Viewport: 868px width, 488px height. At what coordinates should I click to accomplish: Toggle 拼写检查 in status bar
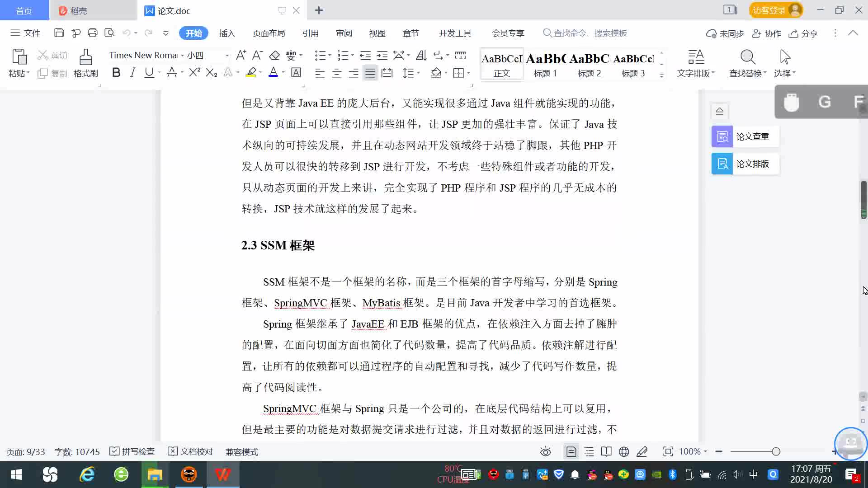[132, 452]
